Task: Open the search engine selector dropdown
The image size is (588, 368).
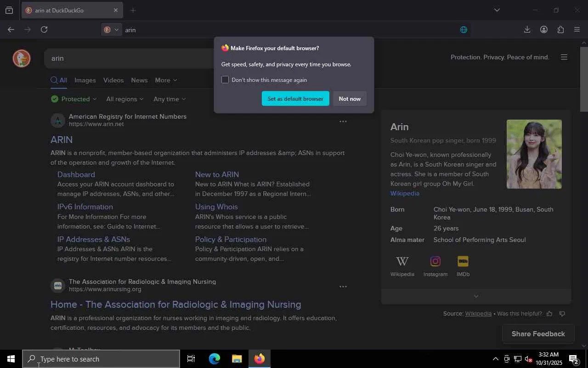Action: [x=111, y=30]
